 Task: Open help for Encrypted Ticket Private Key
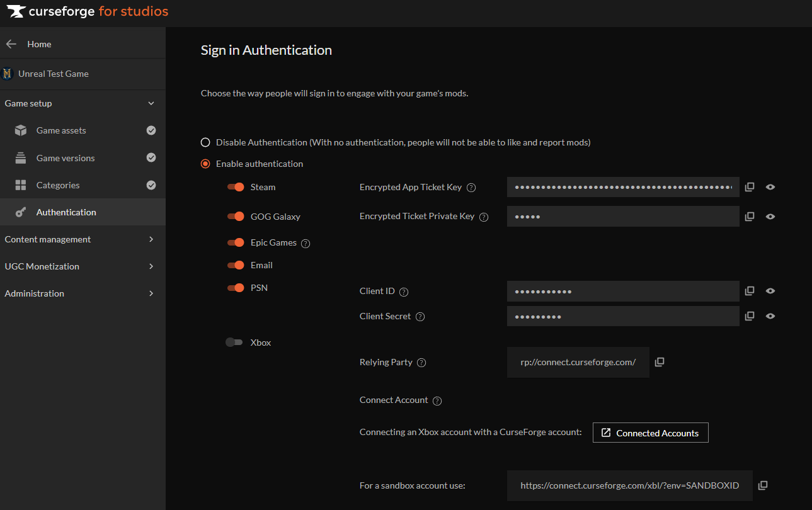pos(484,217)
